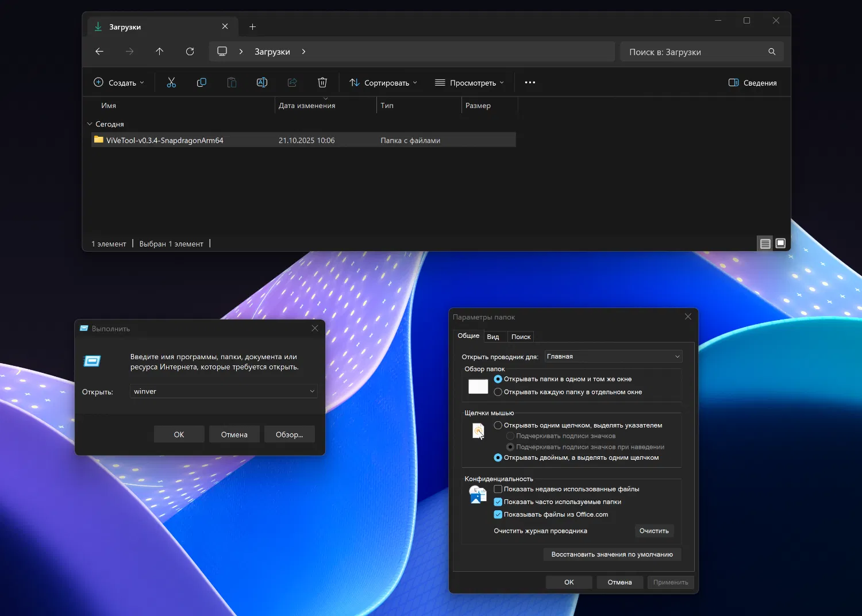Screen dimensions: 862x616
Task: Select the ViVeTool-v0.3.4-SnapdragonArm64 folder
Action: [x=164, y=140]
